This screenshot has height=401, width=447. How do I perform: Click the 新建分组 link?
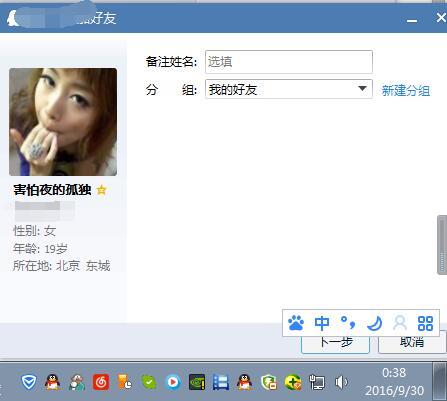(x=406, y=90)
